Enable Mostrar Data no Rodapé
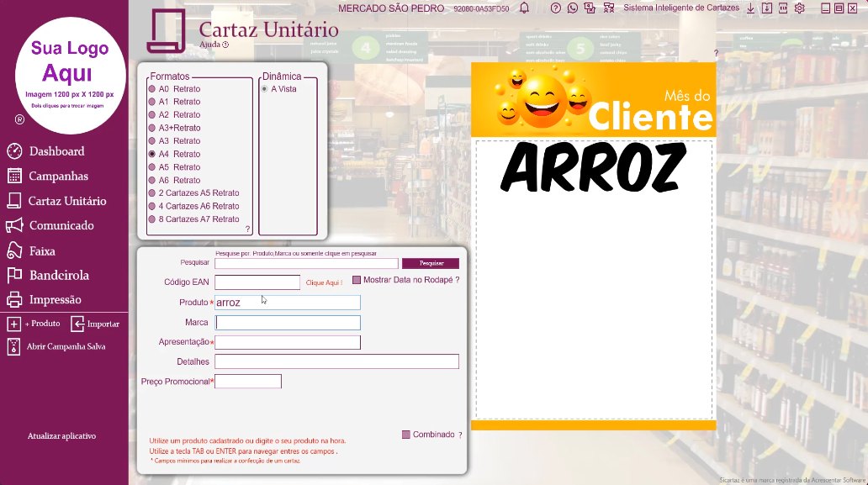This screenshot has height=485, width=868. pos(357,280)
